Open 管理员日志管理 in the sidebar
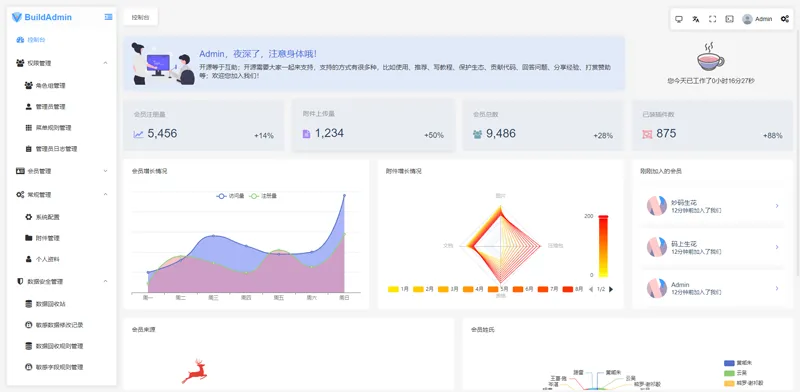This screenshot has height=392, width=800. [x=61, y=149]
